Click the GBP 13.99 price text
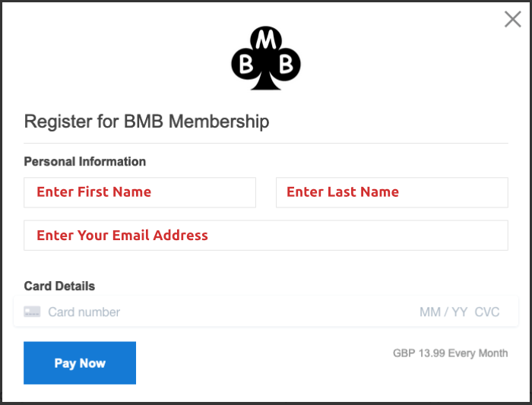 tap(419, 353)
